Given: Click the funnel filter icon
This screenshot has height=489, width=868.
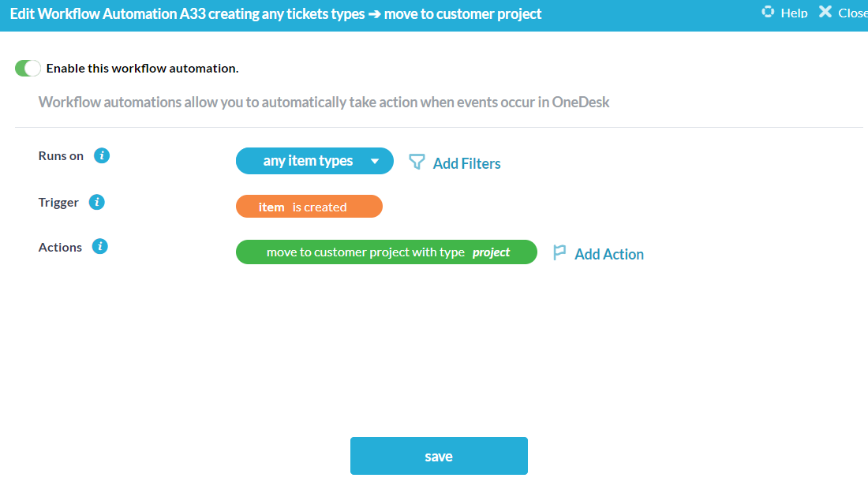Looking at the screenshot, I should click(417, 162).
